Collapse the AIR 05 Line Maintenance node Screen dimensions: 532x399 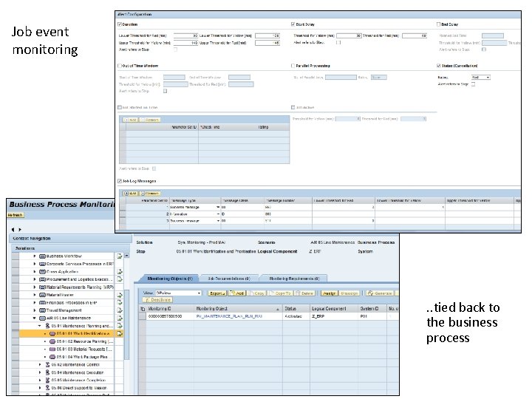[x=34, y=318]
